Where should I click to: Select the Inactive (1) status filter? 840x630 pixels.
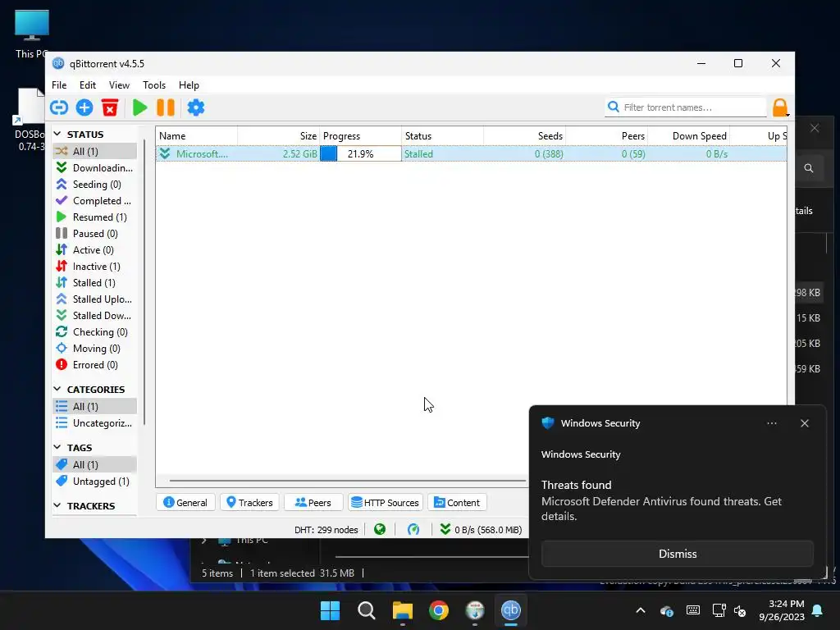94,267
